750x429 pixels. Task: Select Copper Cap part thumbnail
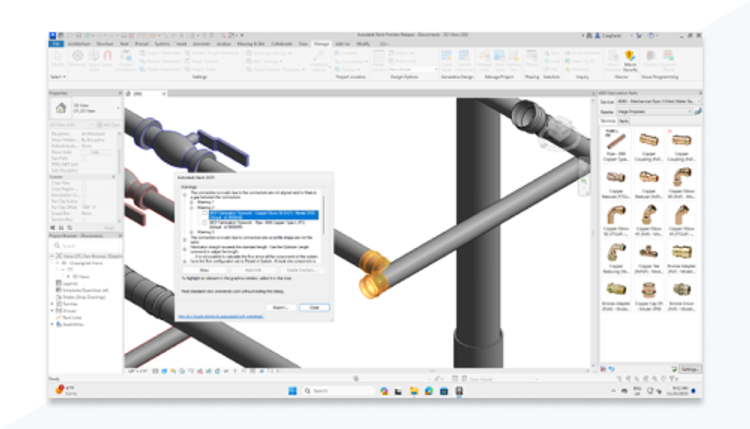point(648,295)
